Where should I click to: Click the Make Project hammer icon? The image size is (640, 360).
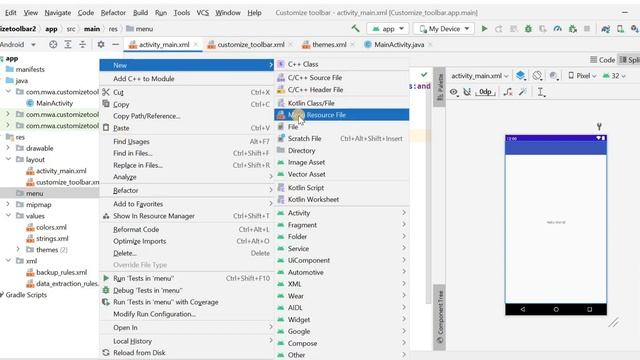[x=356, y=29]
